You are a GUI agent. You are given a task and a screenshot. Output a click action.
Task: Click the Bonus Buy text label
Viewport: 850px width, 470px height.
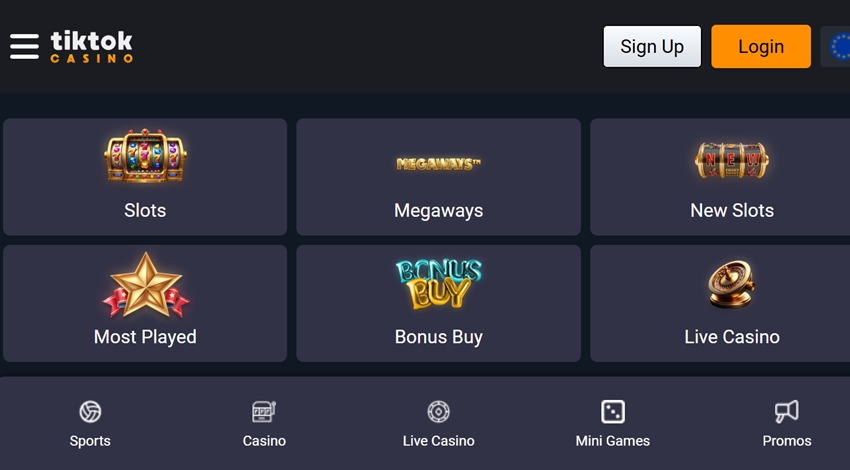[x=439, y=337]
